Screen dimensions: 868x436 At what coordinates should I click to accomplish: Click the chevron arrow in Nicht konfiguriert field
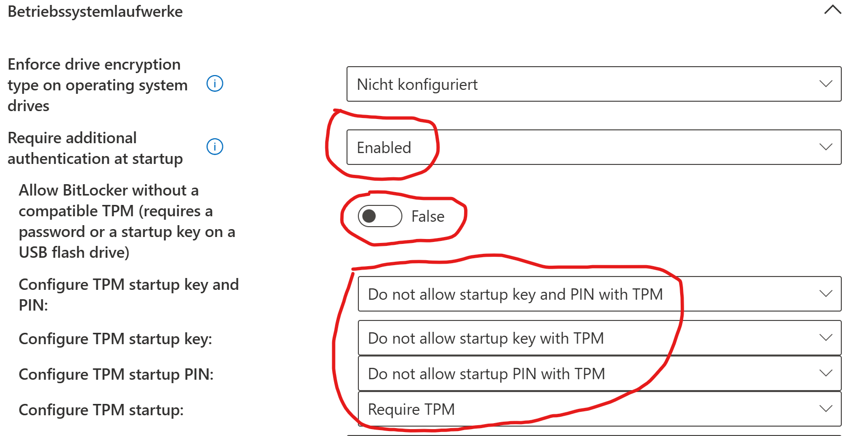825,84
